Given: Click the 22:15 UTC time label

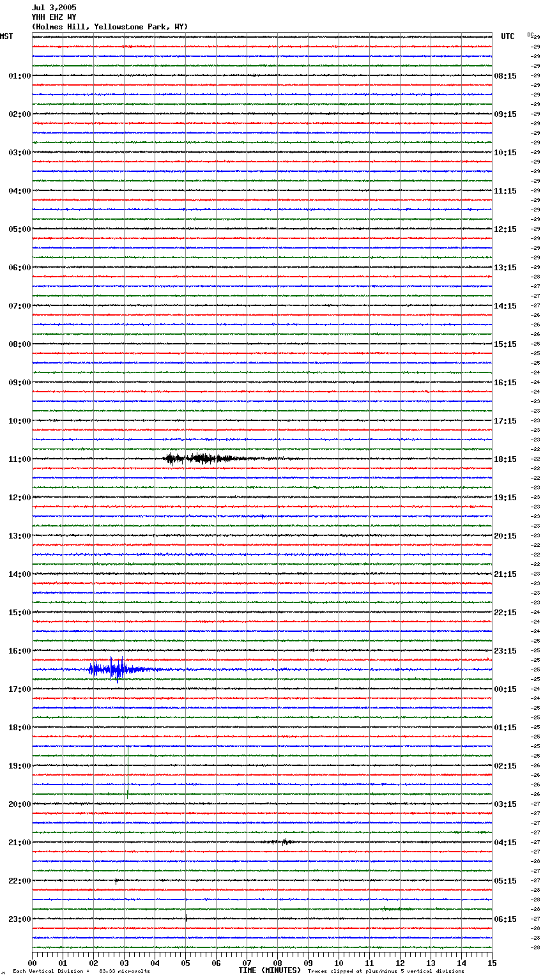Looking at the screenshot, I should [505, 613].
